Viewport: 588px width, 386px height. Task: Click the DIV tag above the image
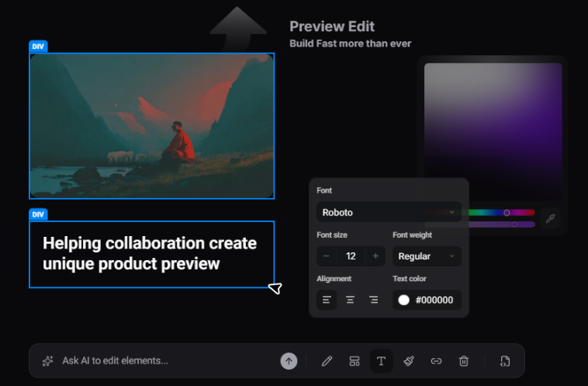[38, 47]
